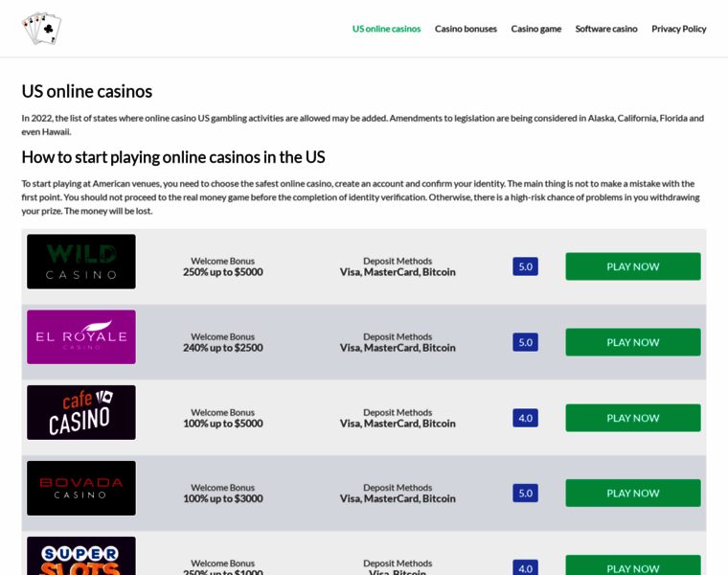Hit Play Now for Cafe Casino

(632, 418)
